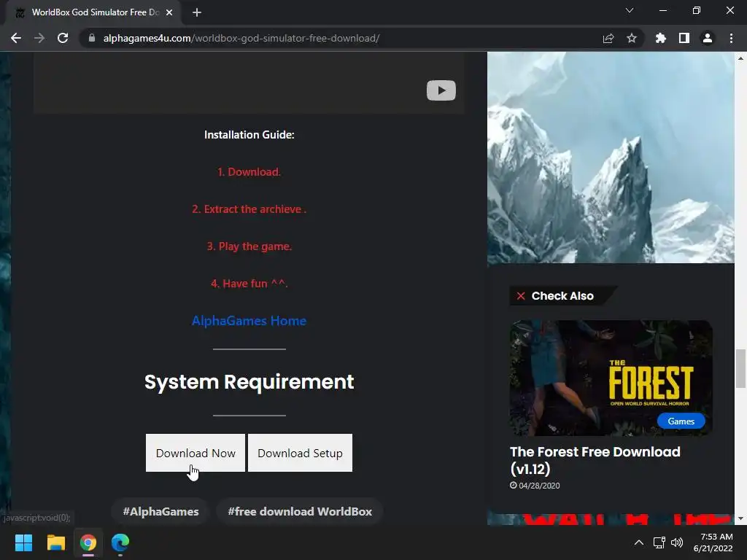
Task: Open the Windows Start menu
Action: [23, 542]
